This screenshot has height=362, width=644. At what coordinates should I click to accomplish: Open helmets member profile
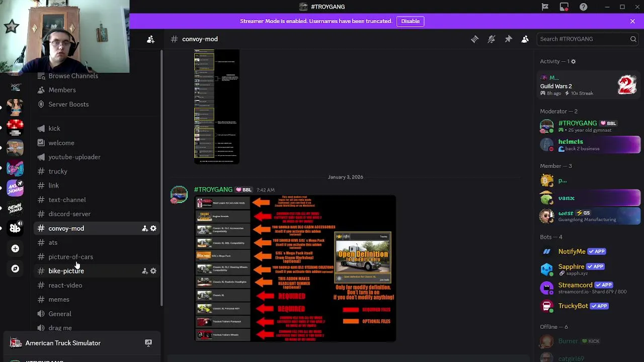(589, 145)
